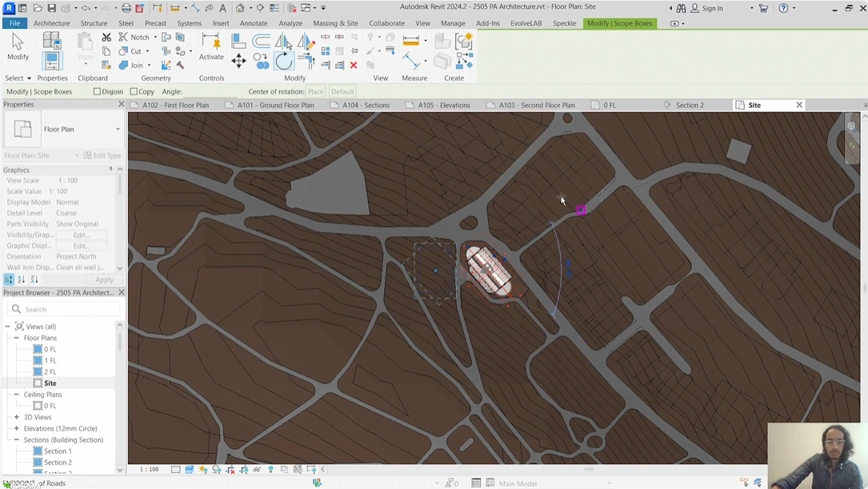Toggle Shadows icon in view control bar

click(217, 469)
